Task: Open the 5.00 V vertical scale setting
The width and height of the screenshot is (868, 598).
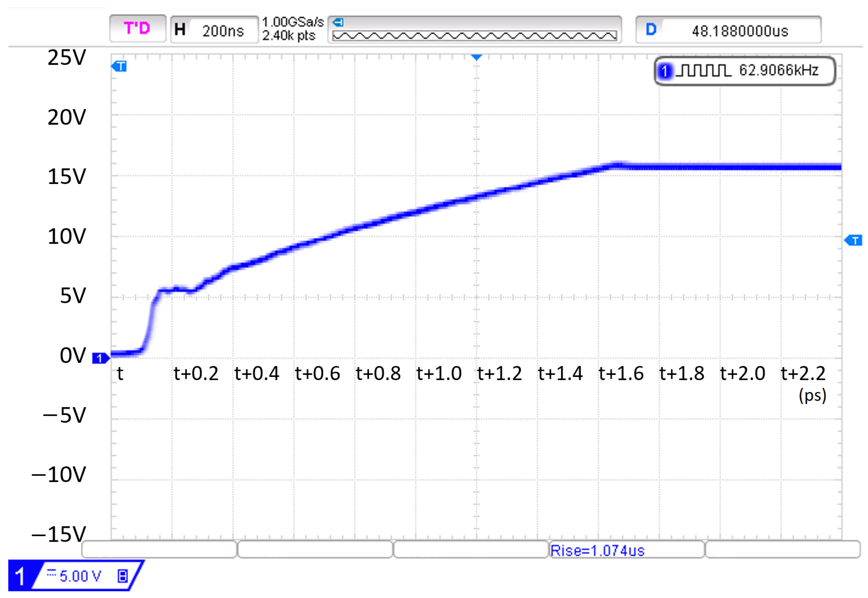Action: pos(80,576)
